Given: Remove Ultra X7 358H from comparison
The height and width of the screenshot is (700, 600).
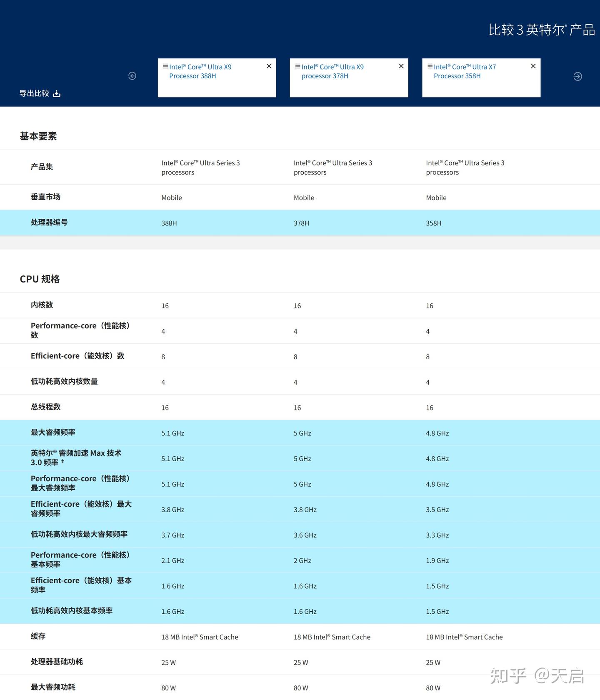Looking at the screenshot, I should tap(533, 66).
